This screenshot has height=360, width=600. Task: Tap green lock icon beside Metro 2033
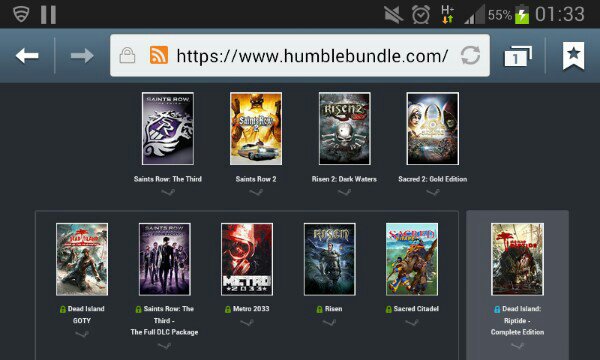[228, 309]
